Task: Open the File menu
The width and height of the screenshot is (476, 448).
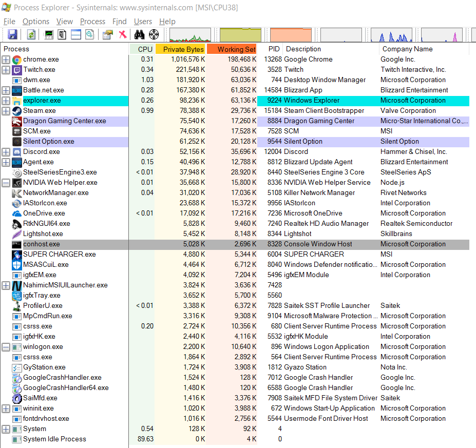Action: click(x=9, y=22)
